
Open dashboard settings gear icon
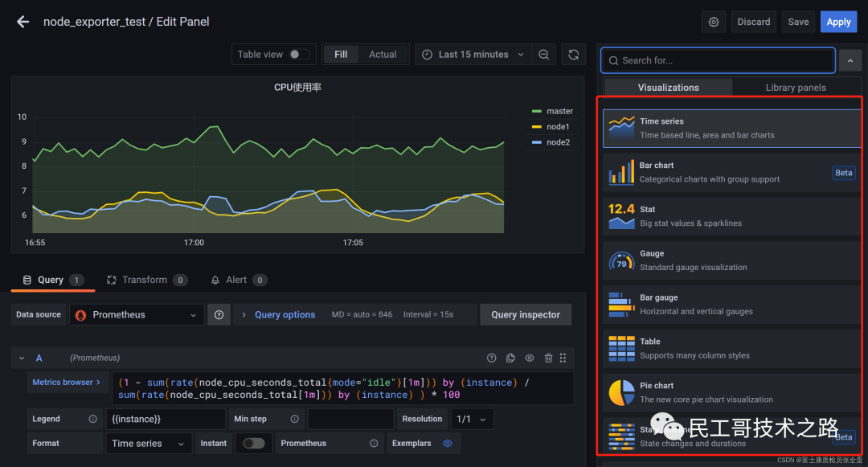(x=714, y=23)
